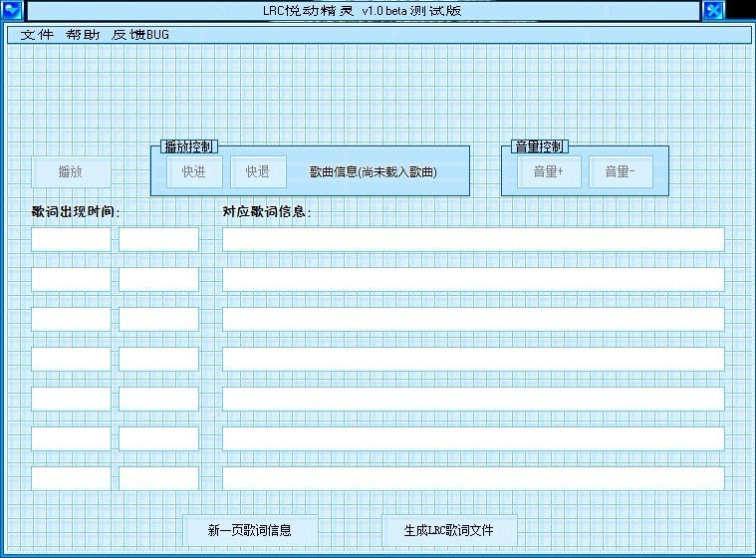Focus fifth row lyric text field

tap(473, 399)
